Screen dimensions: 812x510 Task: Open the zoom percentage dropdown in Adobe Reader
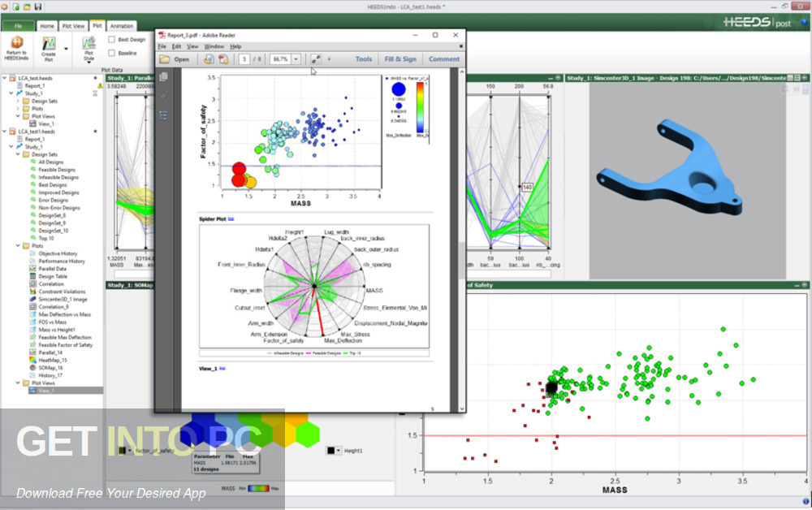296,59
